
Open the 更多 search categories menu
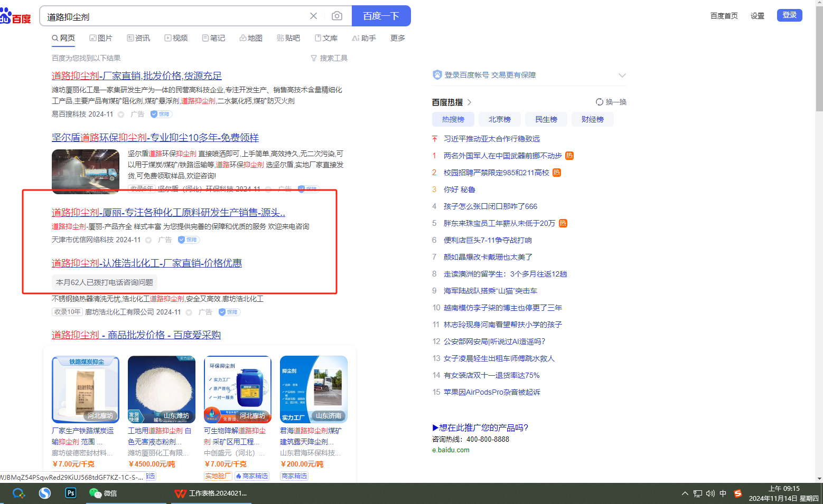point(398,38)
